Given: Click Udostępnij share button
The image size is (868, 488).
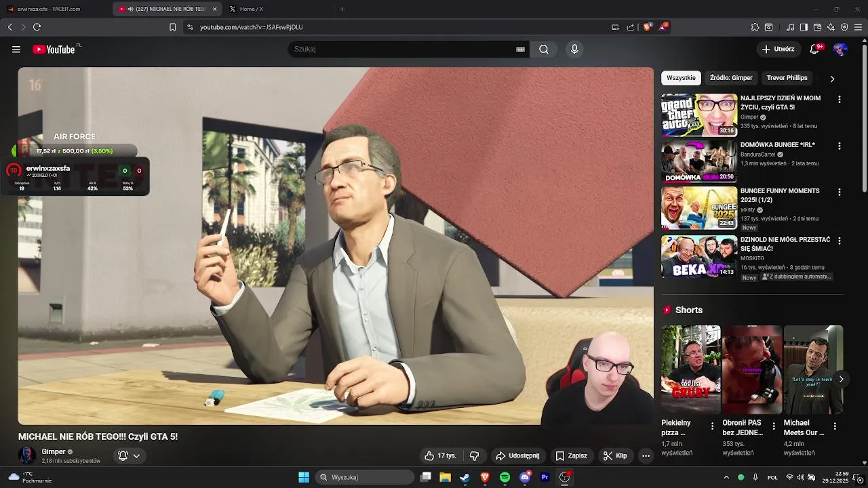Looking at the screenshot, I should click(x=517, y=455).
